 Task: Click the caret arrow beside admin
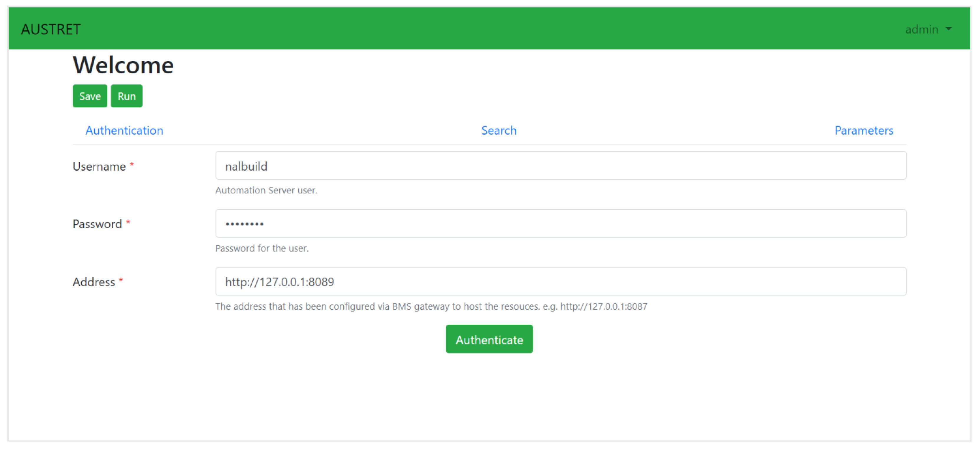(948, 29)
